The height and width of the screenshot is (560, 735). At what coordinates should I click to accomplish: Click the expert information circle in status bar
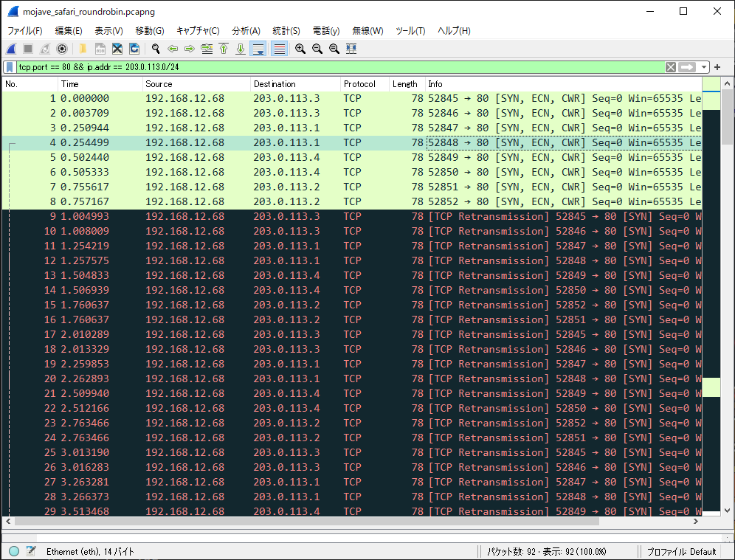click(13, 551)
